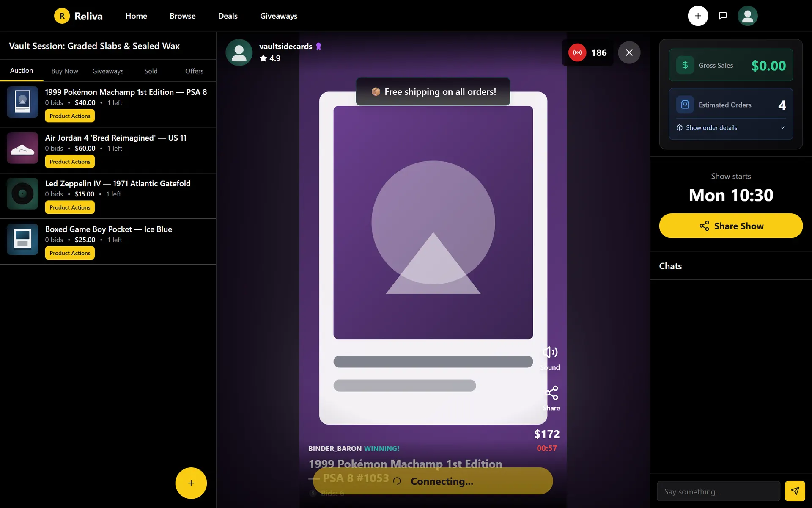Screen dimensions: 812x508
Task: Click the BINDER_BARON winning bidder name
Action: point(335,449)
